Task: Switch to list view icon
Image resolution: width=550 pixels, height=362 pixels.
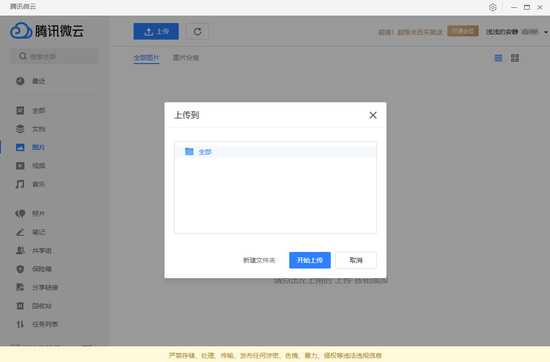Action: click(x=498, y=58)
